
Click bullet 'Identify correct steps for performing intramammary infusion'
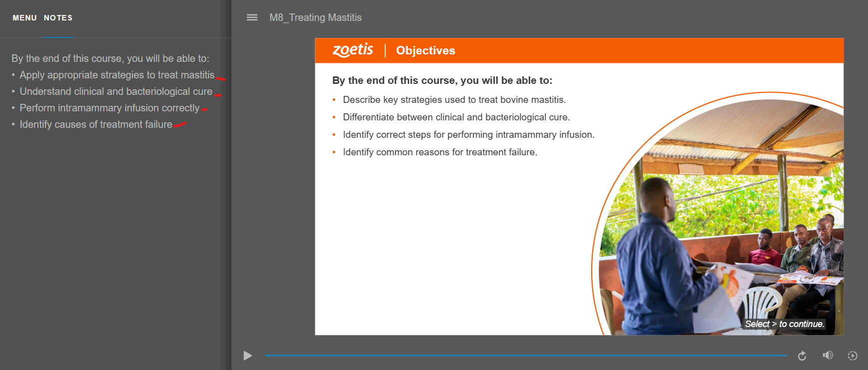point(469,135)
